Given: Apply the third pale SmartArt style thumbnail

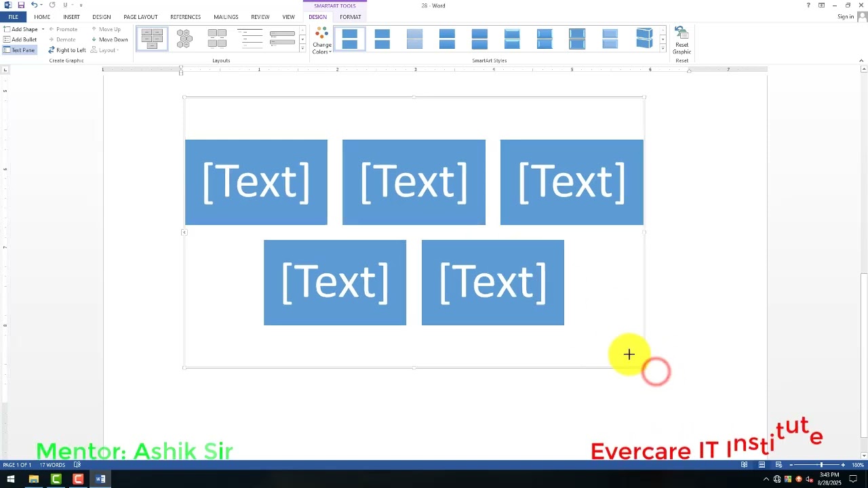Looking at the screenshot, I should point(415,39).
